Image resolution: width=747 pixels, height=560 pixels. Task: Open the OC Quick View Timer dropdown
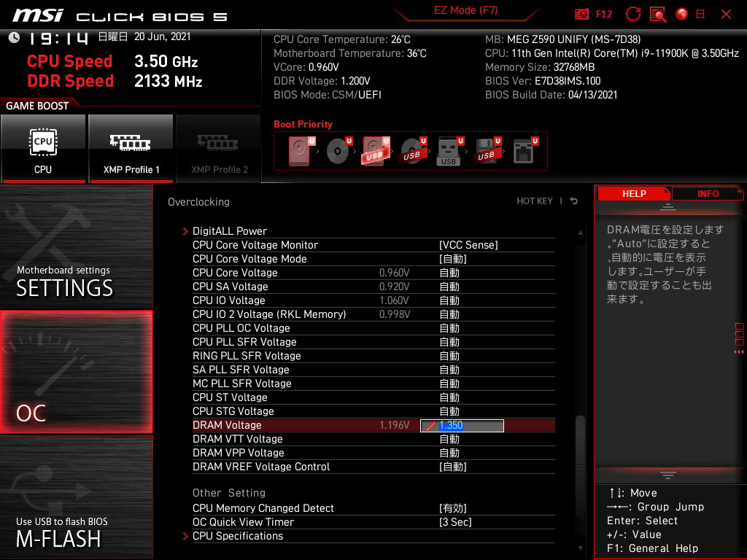click(x=455, y=522)
